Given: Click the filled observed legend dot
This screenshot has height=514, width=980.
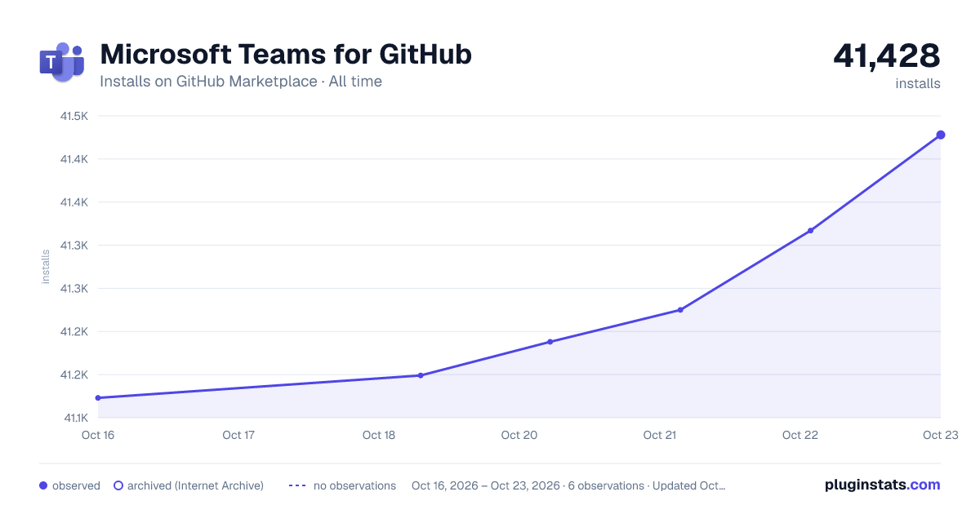Looking at the screenshot, I should point(43,485).
